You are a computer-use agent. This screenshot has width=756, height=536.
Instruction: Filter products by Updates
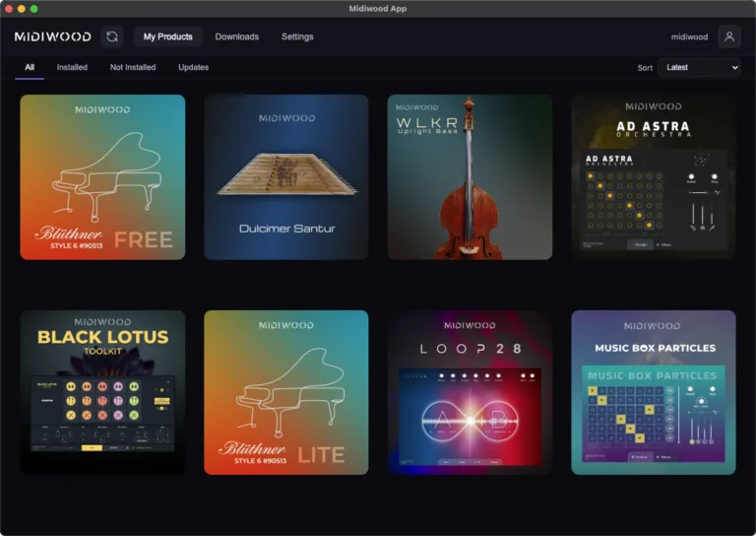[193, 68]
